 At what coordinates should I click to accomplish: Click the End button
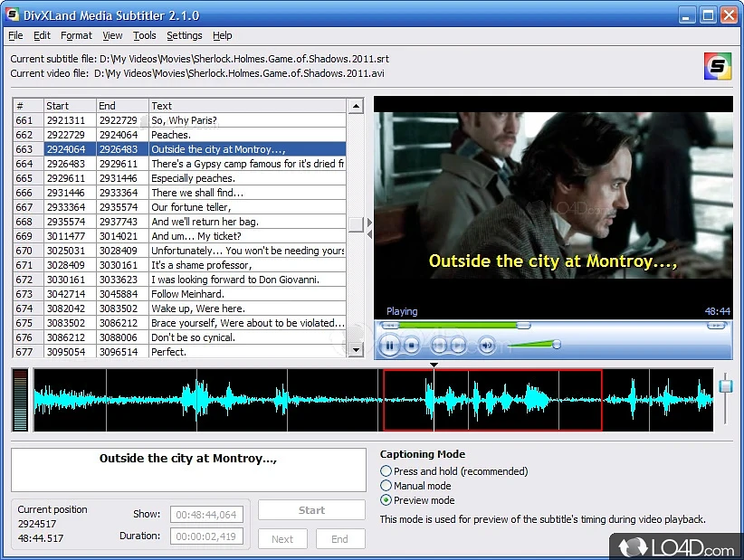pyautogui.click(x=340, y=538)
